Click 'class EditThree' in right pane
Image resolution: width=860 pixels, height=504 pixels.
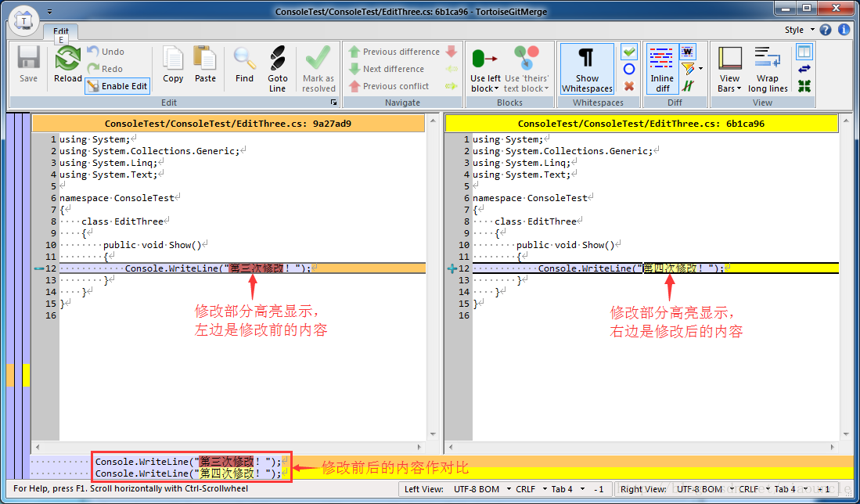click(x=534, y=221)
